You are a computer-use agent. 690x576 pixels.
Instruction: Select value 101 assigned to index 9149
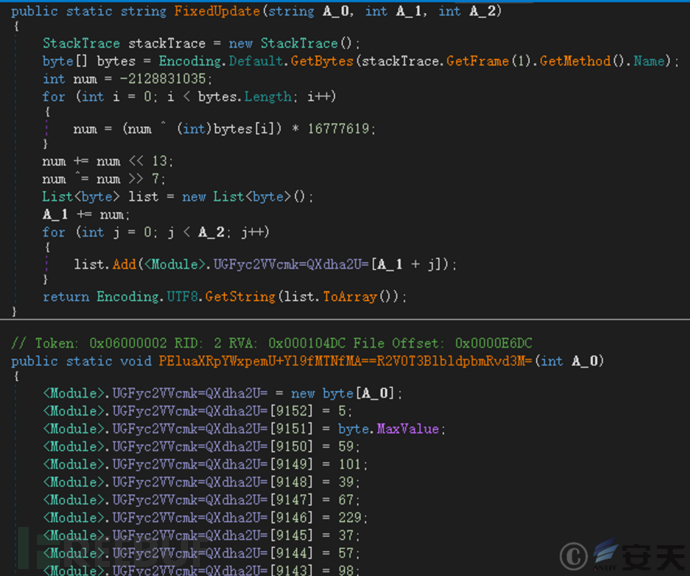click(x=350, y=464)
